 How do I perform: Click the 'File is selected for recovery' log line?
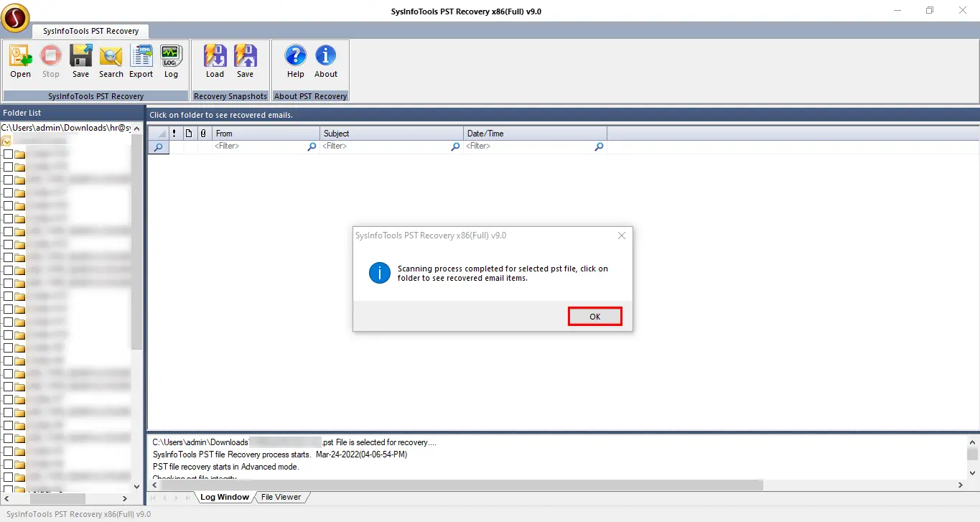click(294, 442)
